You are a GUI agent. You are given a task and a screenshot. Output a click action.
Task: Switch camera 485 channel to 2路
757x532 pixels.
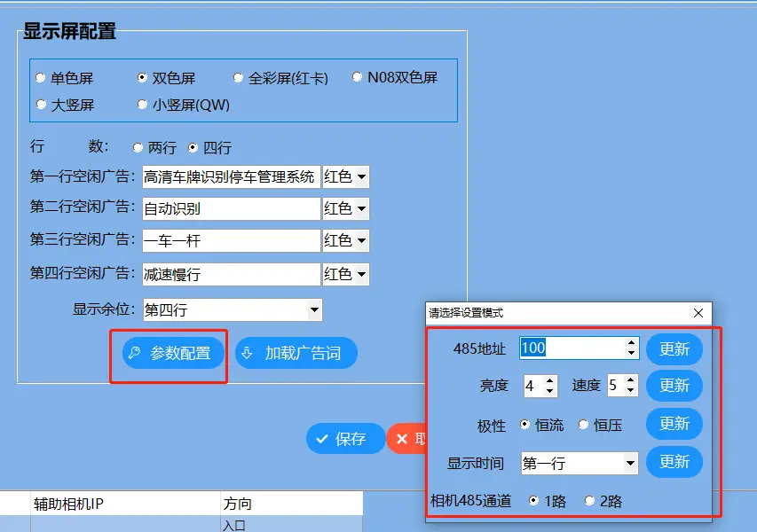coord(590,500)
